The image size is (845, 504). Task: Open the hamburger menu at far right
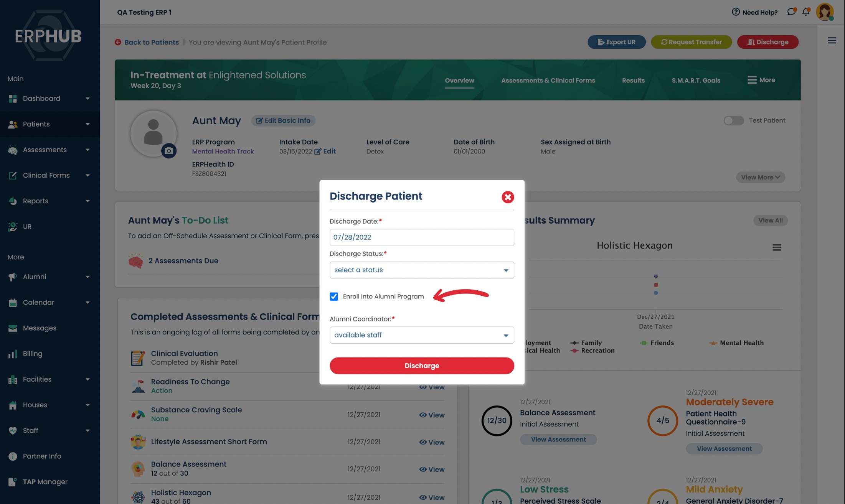point(832,41)
